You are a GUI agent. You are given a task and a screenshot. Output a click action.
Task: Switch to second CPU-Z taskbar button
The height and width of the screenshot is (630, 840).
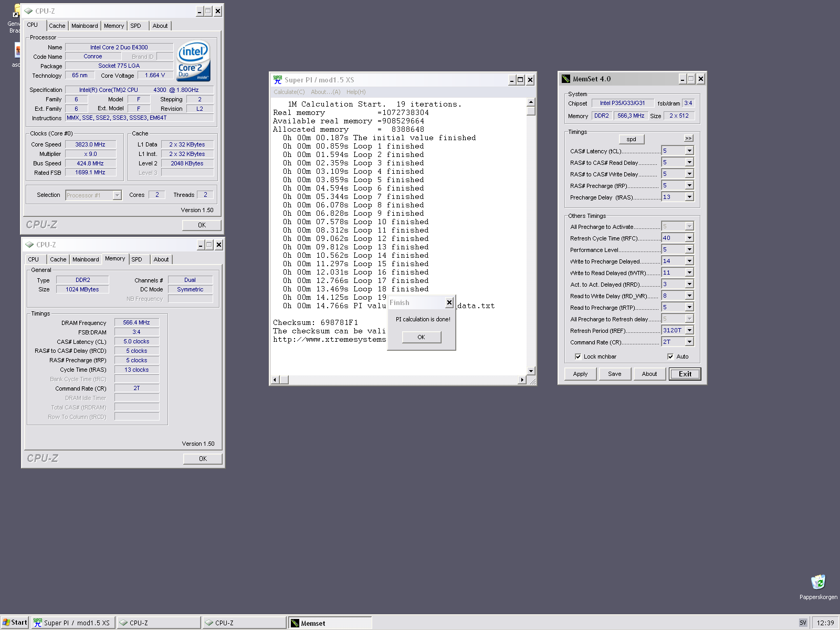click(244, 623)
